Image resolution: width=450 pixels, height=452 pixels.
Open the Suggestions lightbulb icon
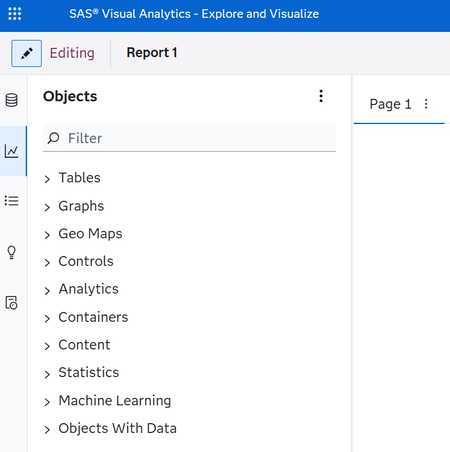(12, 252)
